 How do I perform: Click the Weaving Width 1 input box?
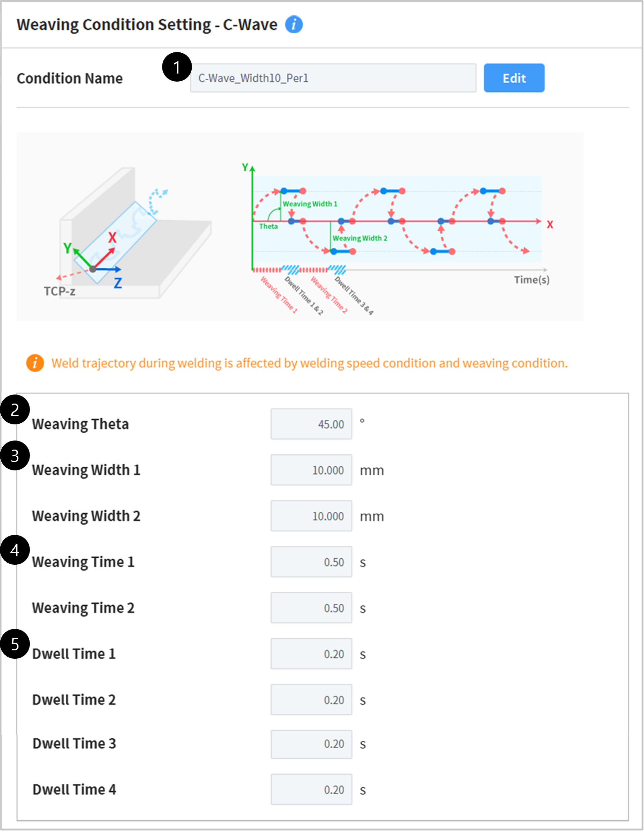(x=311, y=470)
